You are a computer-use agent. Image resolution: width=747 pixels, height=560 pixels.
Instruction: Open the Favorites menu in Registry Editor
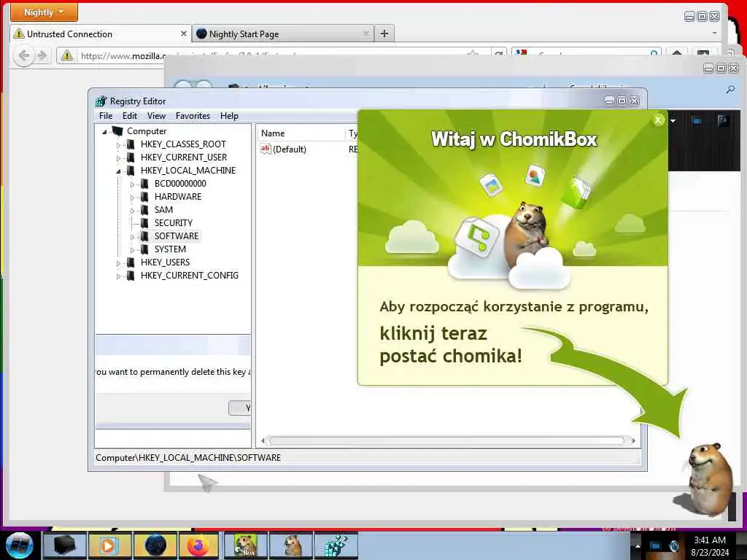[193, 116]
